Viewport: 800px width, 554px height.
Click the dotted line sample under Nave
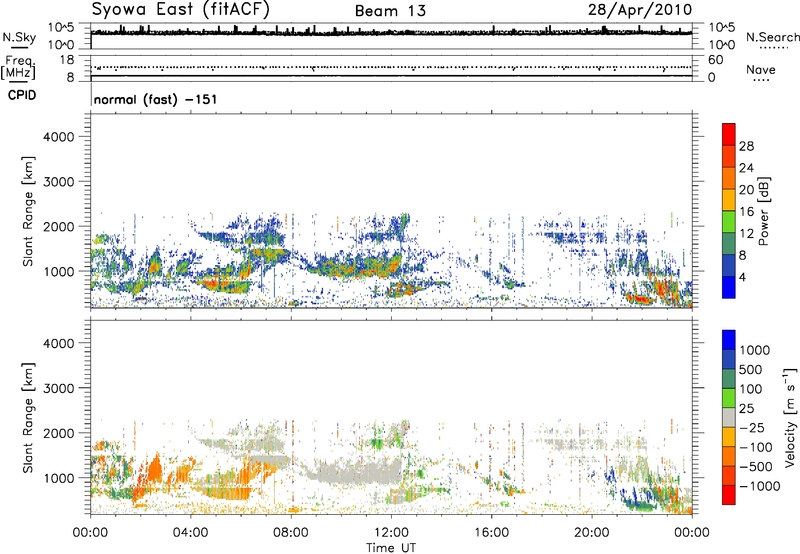tap(761, 81)
